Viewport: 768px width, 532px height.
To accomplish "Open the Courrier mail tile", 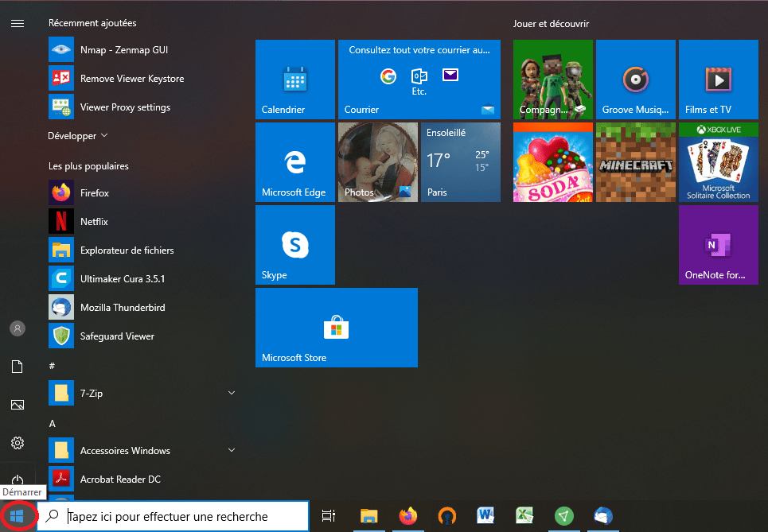I will (419, 80).
